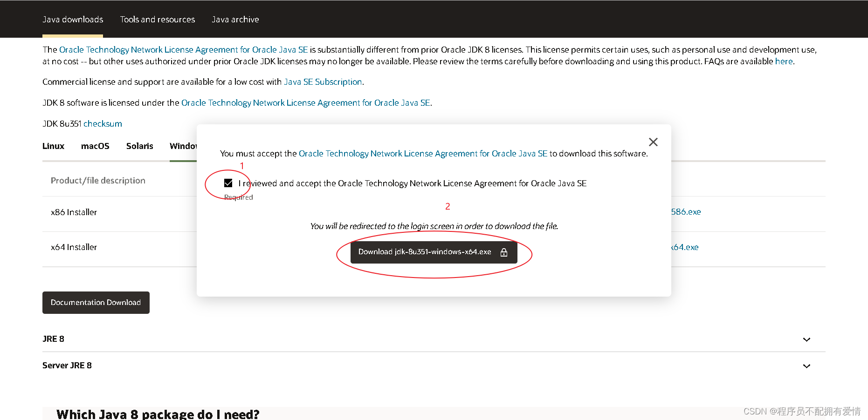868x420 pixels.
Task: Open the Java downloads tab
Action: (73, 20)
